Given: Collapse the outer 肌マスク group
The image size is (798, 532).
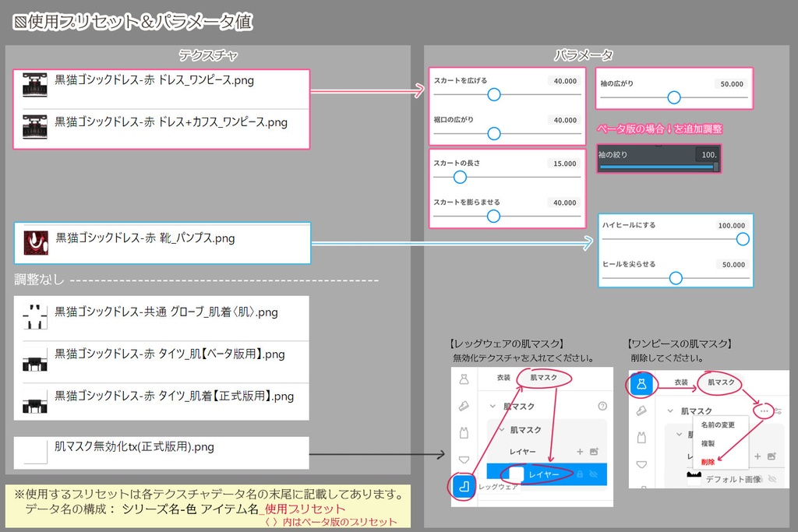Looking at the screenshot, I should [x=493, y=406].
